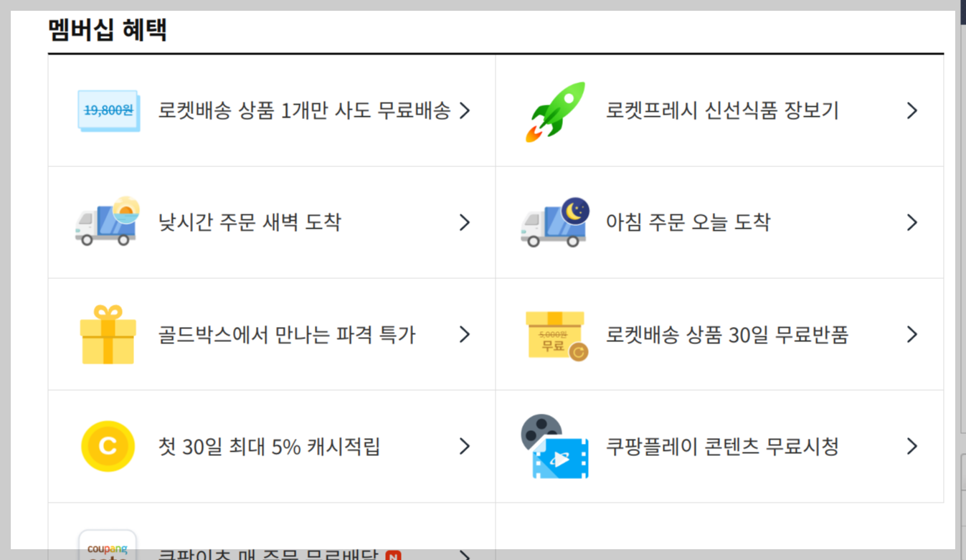Open 로켓프레시 신선식품 장보기 benefit

tap(719, 111)
